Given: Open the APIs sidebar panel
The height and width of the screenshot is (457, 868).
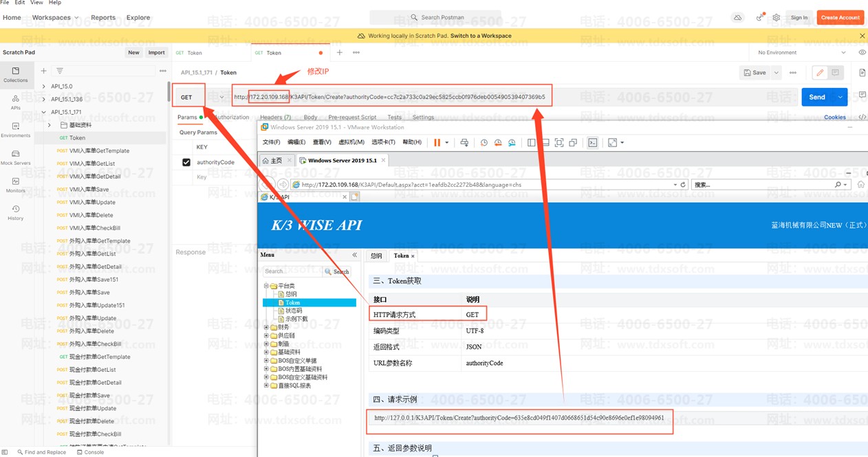Looking at the screenshot, I should point(15,102).
